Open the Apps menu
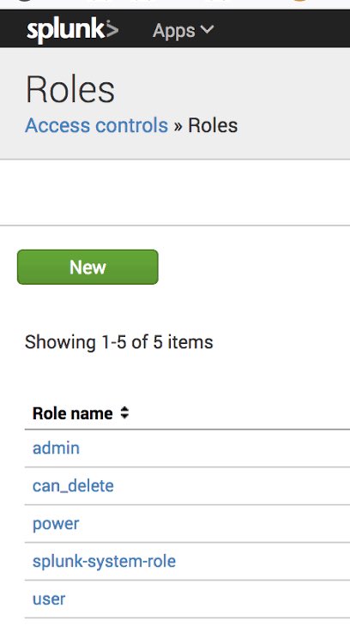 click(183, 30)
